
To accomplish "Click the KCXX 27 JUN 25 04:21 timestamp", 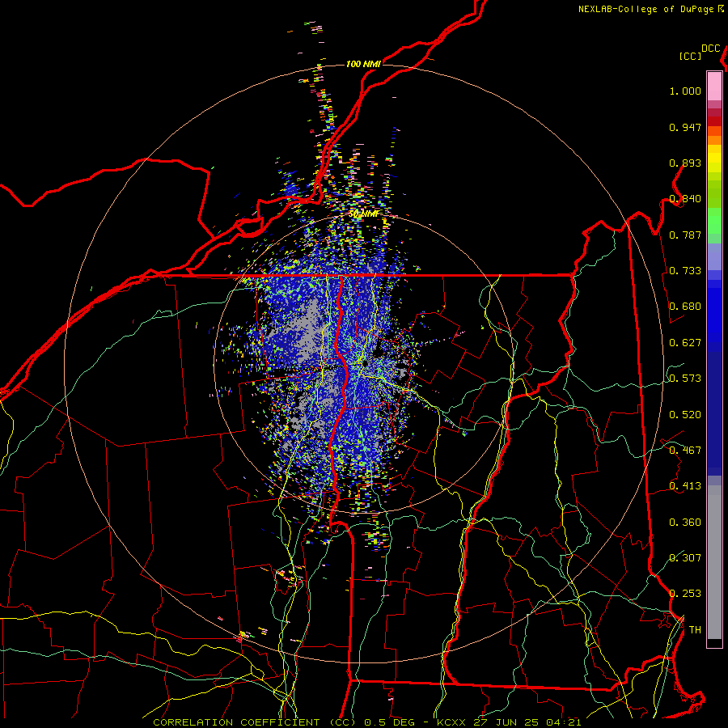I will (x=509, y=722).
